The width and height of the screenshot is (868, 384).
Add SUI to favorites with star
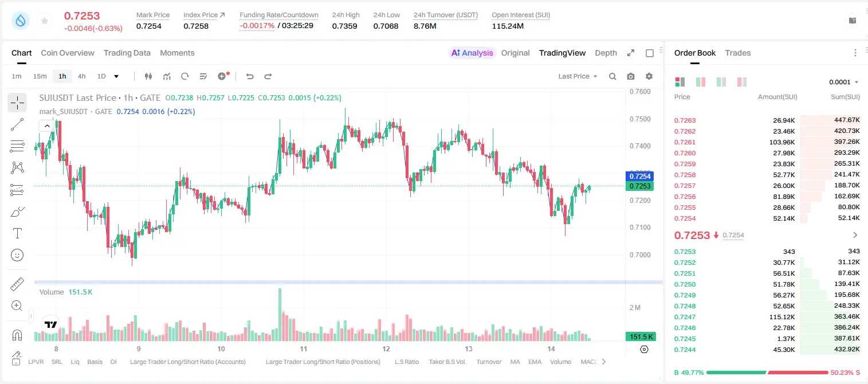pyautogui.click(x=44, y=21)
